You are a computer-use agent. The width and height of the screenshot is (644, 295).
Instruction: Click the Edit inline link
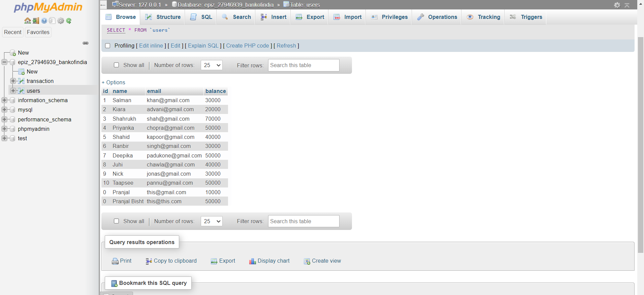click(151, 46)
